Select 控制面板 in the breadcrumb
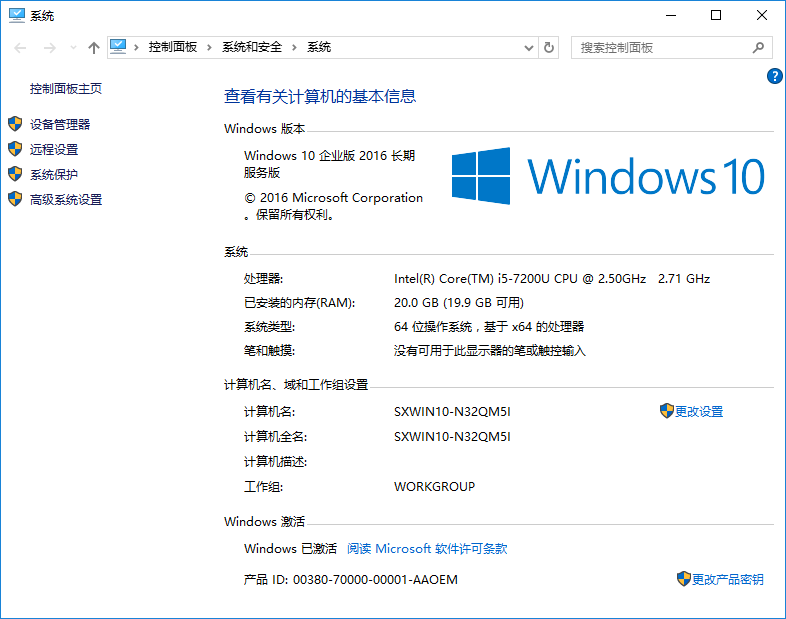786x619 pixels. (173, 47)
